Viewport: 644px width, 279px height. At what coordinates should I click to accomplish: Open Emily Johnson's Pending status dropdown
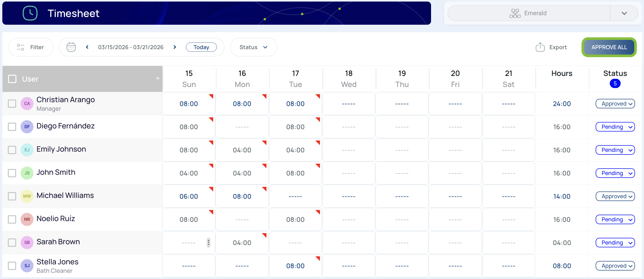click(x=615, y=150)
